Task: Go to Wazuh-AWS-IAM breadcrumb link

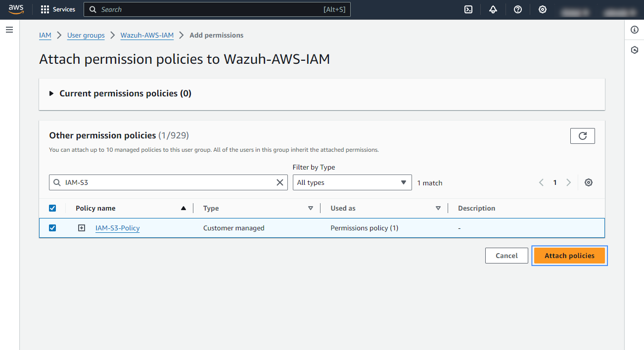Action: pyautogui.click(x=147, y=35)
